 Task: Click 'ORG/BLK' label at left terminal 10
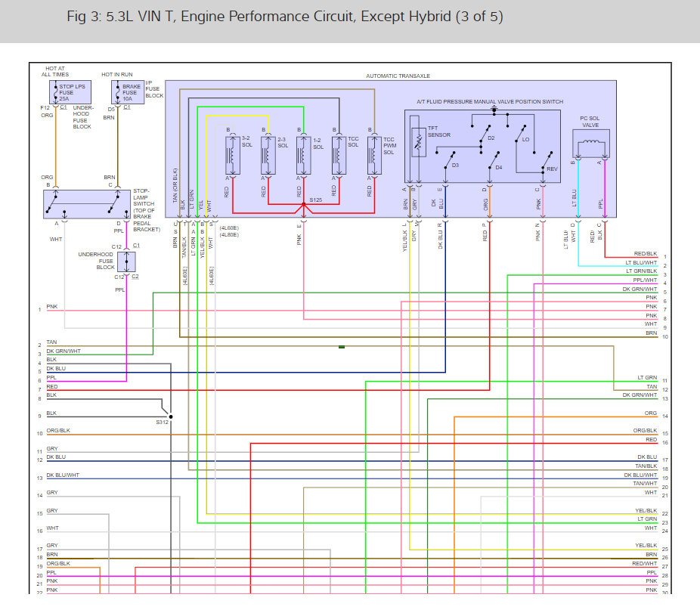tap(58, 430)
